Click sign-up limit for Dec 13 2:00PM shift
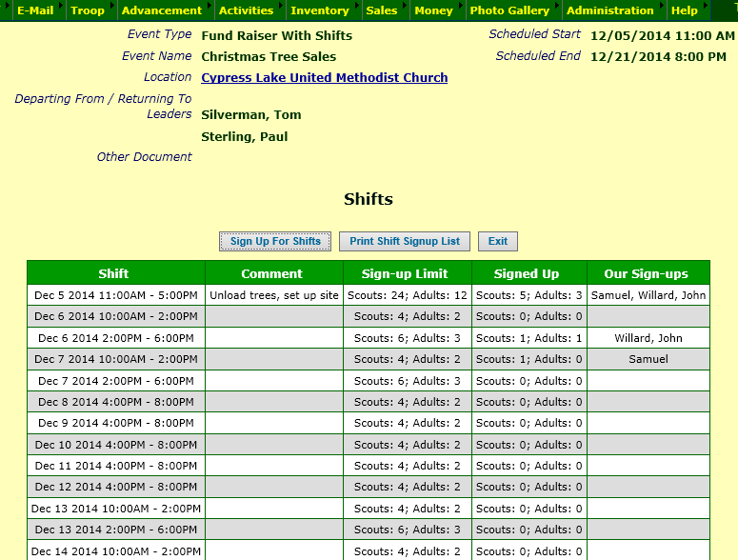This screenshot has height=560, width=738. (x=408, y=530)
